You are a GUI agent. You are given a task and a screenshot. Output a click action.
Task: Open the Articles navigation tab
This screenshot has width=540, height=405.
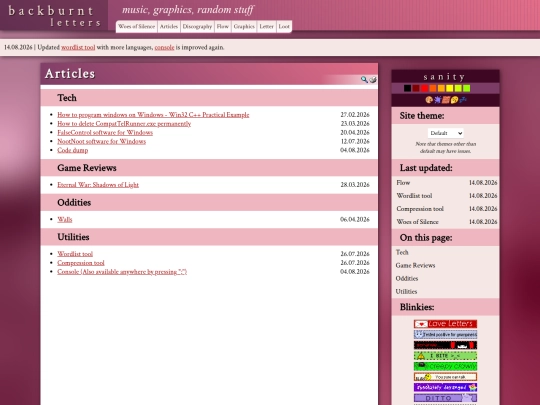coord(169,27)
